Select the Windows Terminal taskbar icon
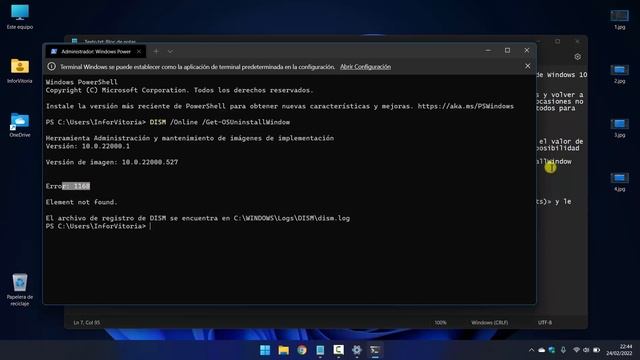The width and height of the screenshot is (640, 360). coord(375,350)
